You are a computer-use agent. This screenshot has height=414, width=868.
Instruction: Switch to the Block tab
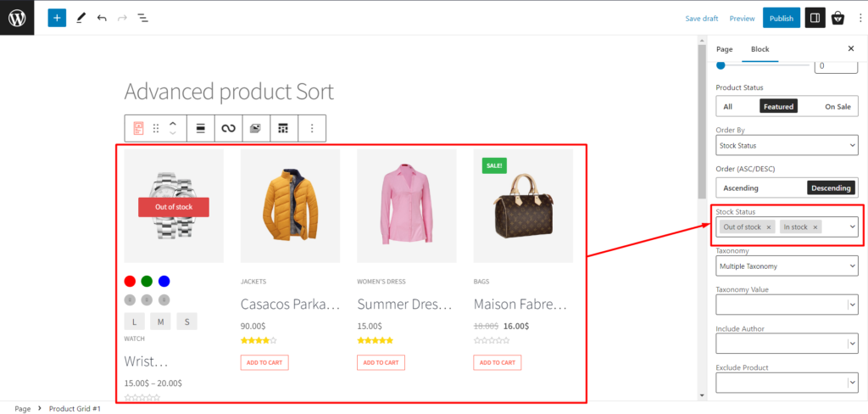pos(759,48)
